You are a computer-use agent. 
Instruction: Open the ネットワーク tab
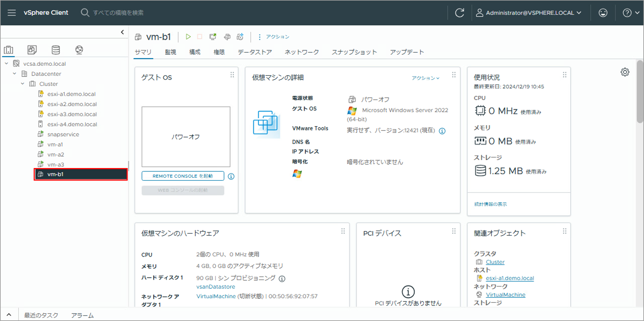(x=302, y=52)
